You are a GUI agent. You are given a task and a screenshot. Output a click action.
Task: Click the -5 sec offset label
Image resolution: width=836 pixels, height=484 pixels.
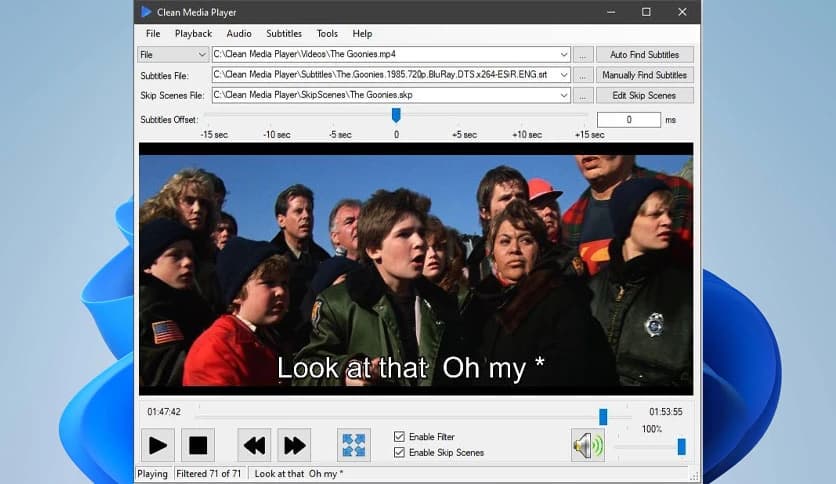[340, 135]
